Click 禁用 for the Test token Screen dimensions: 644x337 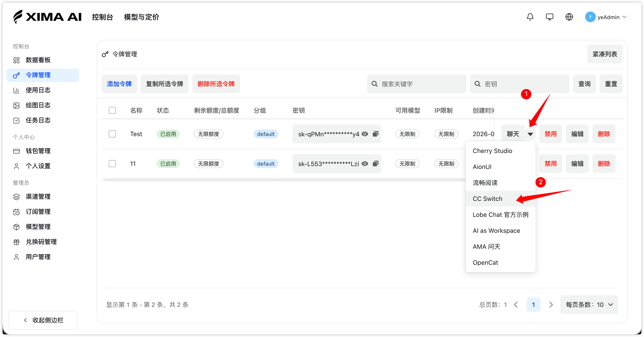point(551,134)
